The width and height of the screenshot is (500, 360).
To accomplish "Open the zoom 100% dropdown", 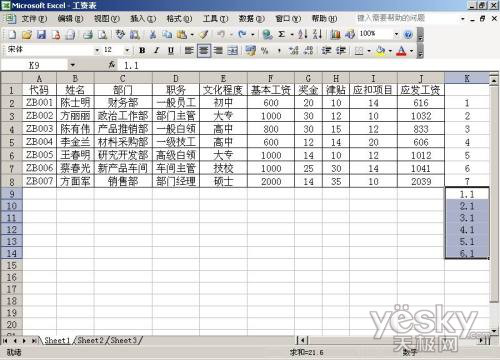I will 396,34.
